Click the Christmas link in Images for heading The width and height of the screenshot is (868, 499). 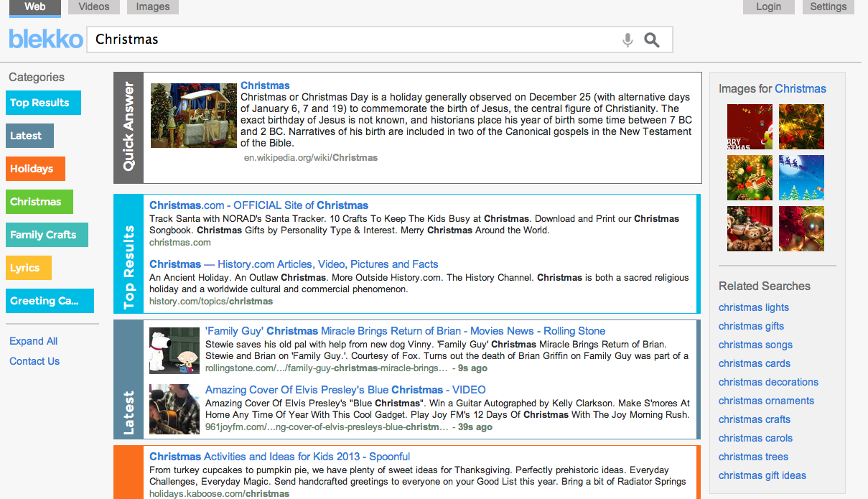point(801,89)
